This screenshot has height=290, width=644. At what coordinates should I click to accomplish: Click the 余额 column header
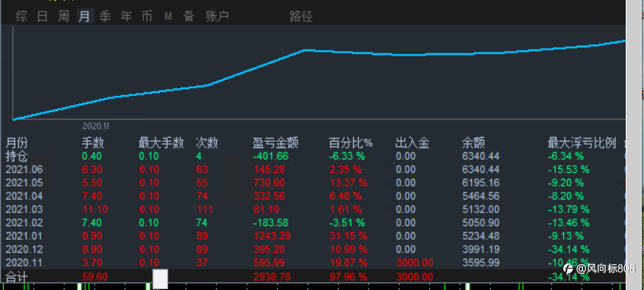[x=473, y=143]
